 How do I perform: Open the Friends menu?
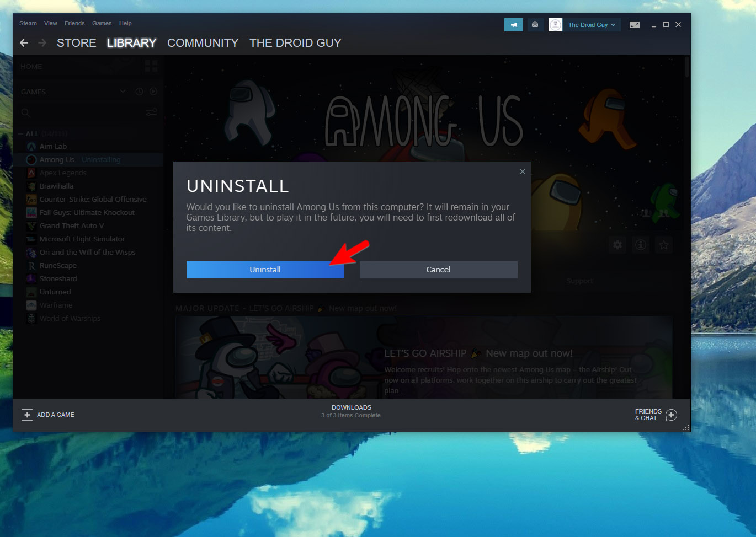(74, 23)
